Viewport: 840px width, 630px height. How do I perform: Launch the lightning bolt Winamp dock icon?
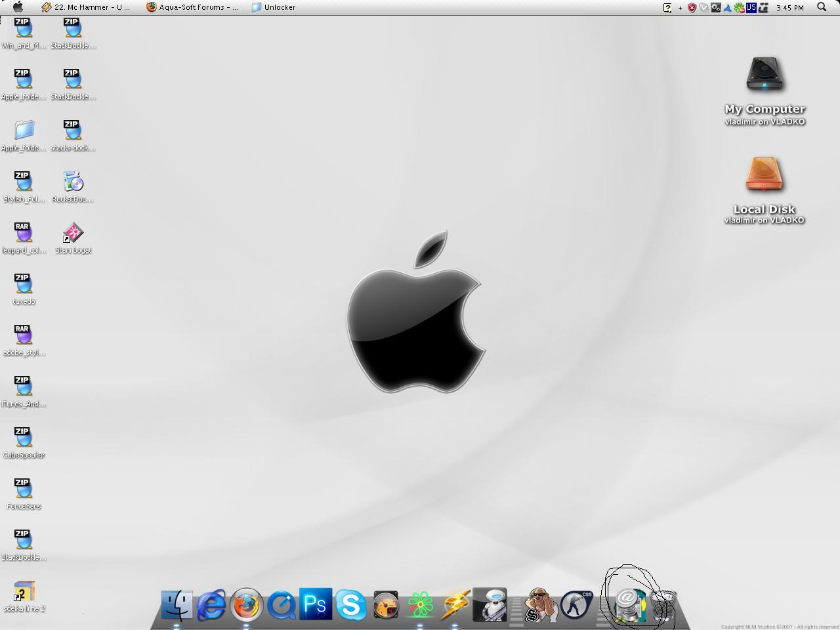click(x=455, y=605)
